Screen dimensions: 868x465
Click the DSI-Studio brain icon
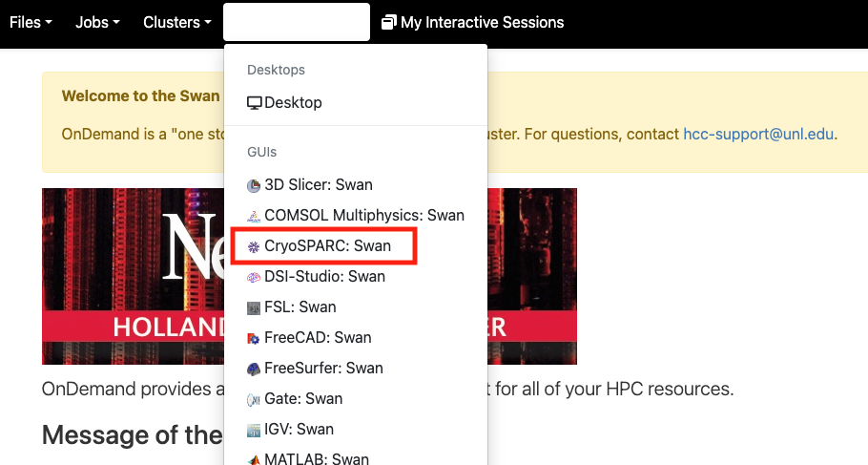point(254,277)
